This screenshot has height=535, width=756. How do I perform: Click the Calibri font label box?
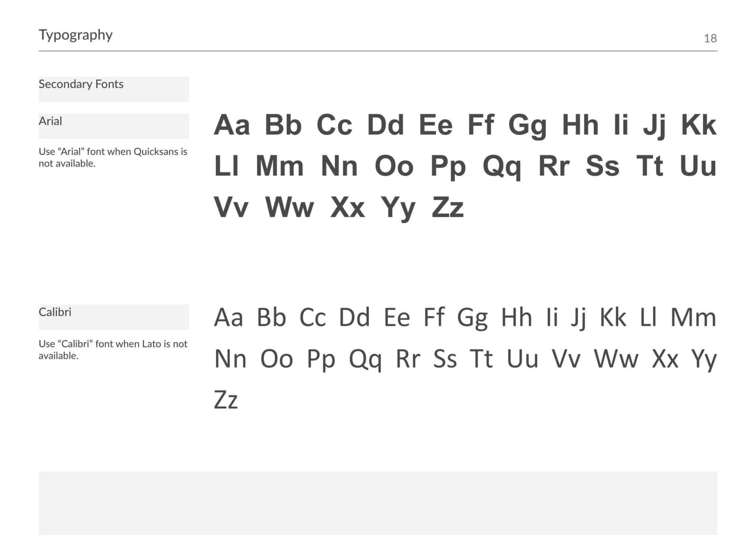pyautogui.click(x=114, y=317)
